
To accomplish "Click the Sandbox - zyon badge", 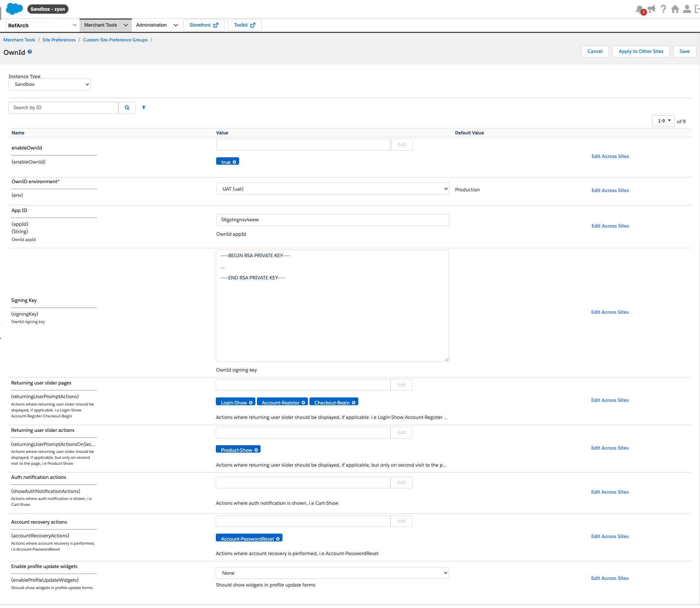I will pos(48,9).
